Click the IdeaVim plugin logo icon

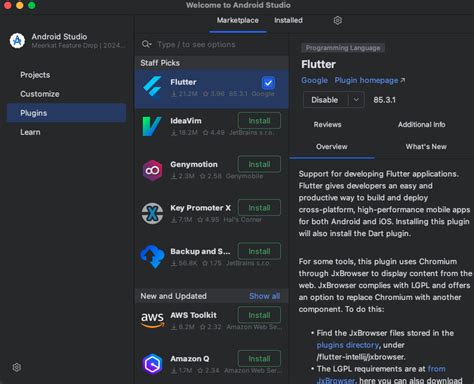[x=152, y=126]
